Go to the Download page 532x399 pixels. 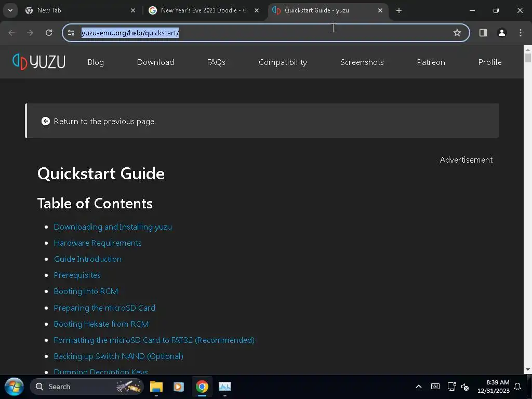click(x=155, y=62)
